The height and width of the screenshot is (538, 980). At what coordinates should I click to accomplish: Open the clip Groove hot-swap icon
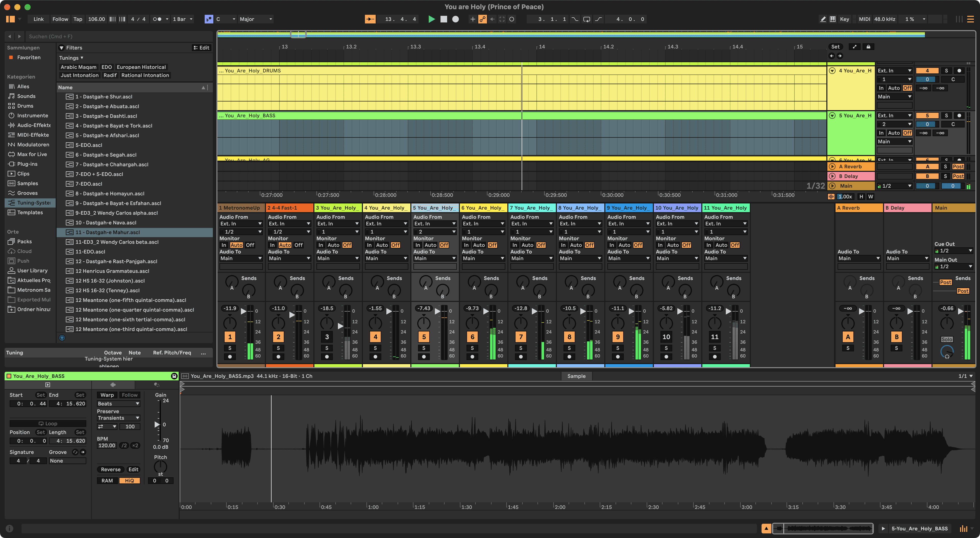pyautogui.click(x=75, y=452)
